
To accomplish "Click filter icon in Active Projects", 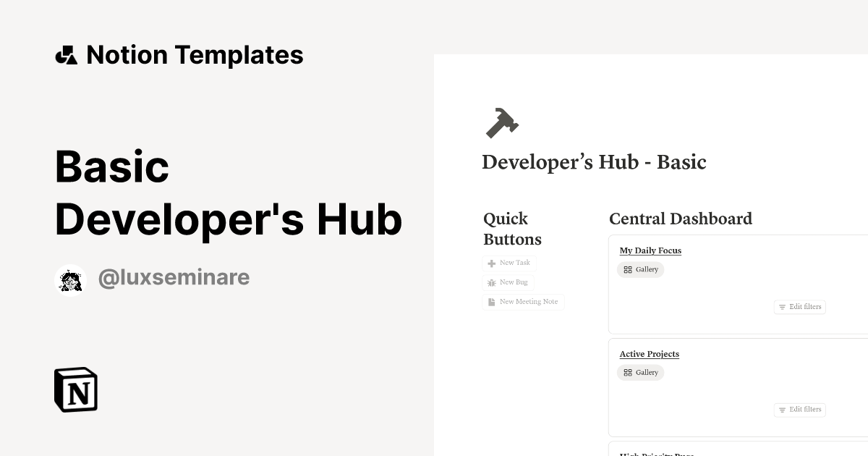I will pos(782,410).
